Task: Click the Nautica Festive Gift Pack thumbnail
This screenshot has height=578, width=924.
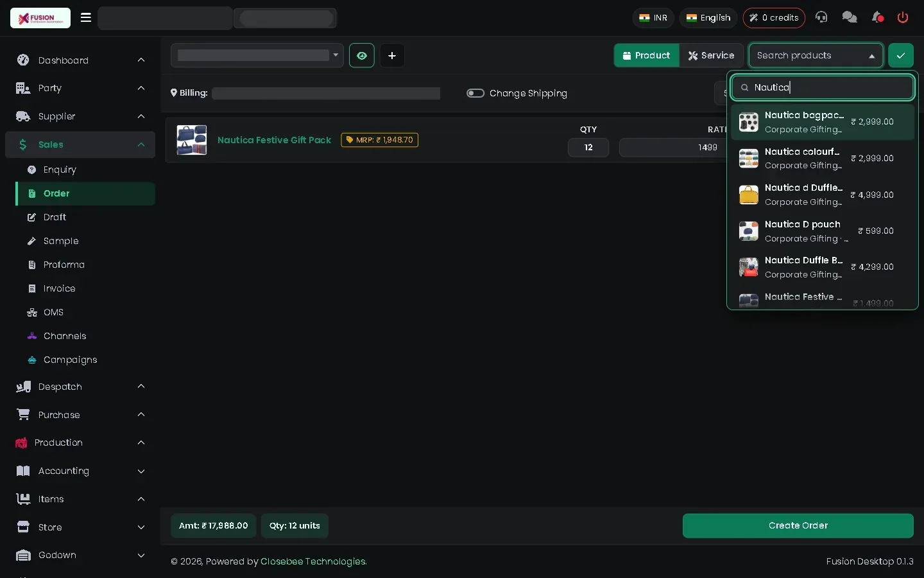Action: pos(192,140)
